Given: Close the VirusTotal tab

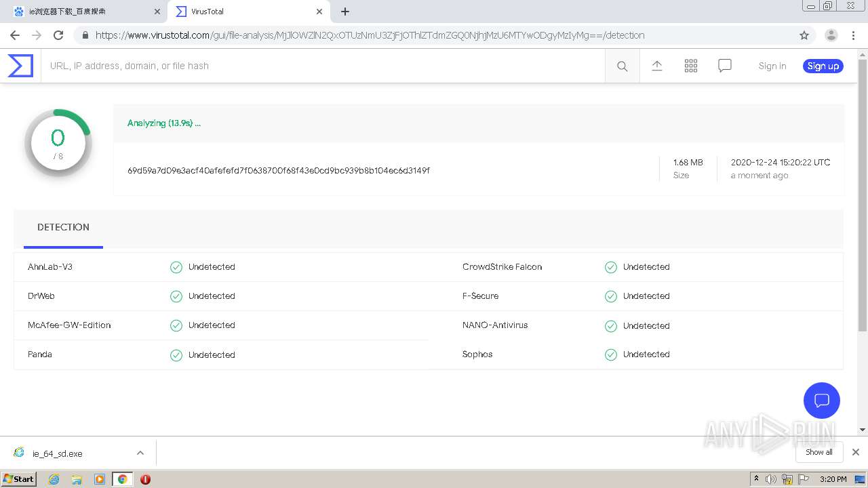Looking at the screenshot, I should click(x=319, y=12).
